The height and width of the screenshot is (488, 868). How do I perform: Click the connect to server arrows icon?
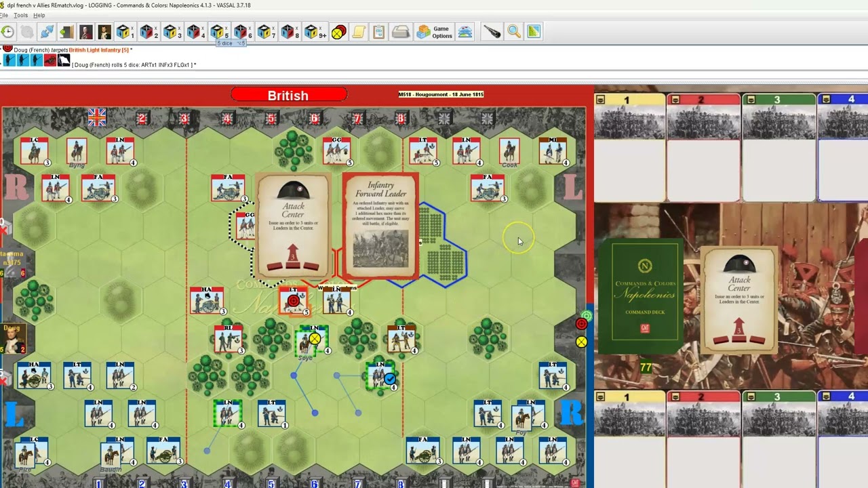(x=47, y=32)
